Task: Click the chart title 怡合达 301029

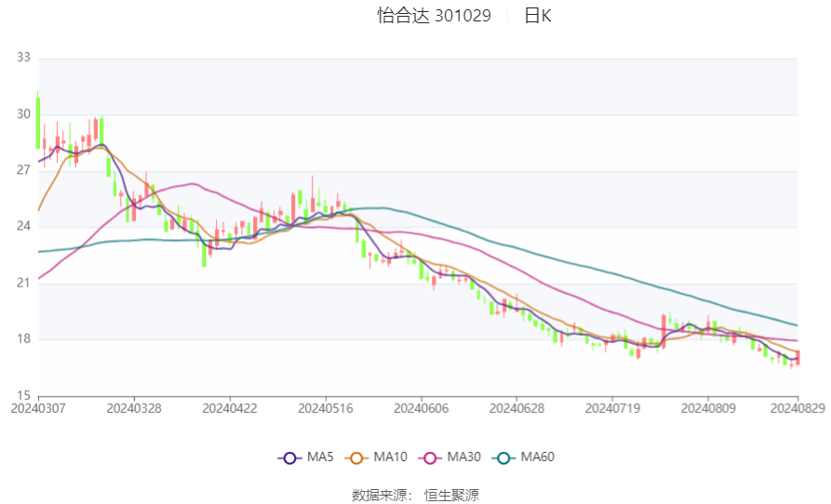Action: tap(434, 16)
